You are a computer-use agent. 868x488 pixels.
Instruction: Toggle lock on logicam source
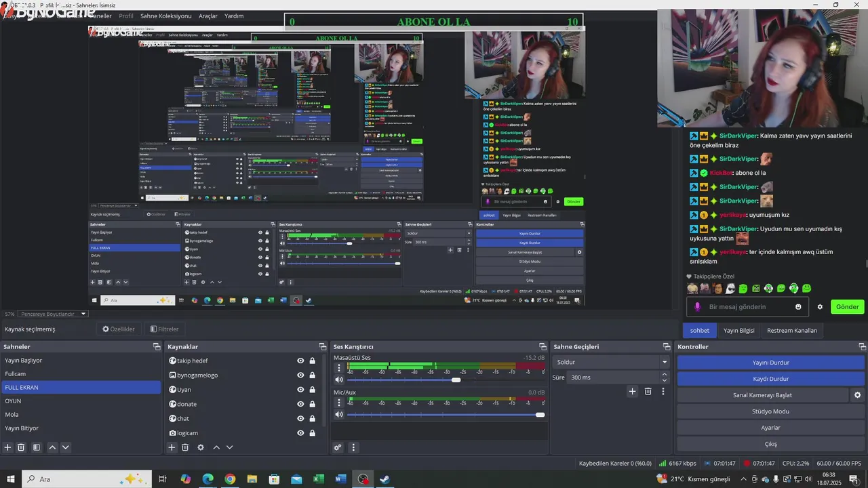[x=313, y=433]
